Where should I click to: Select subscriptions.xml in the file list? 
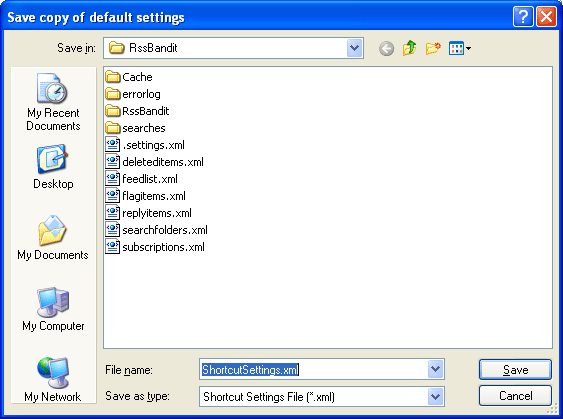click(155, 247)
